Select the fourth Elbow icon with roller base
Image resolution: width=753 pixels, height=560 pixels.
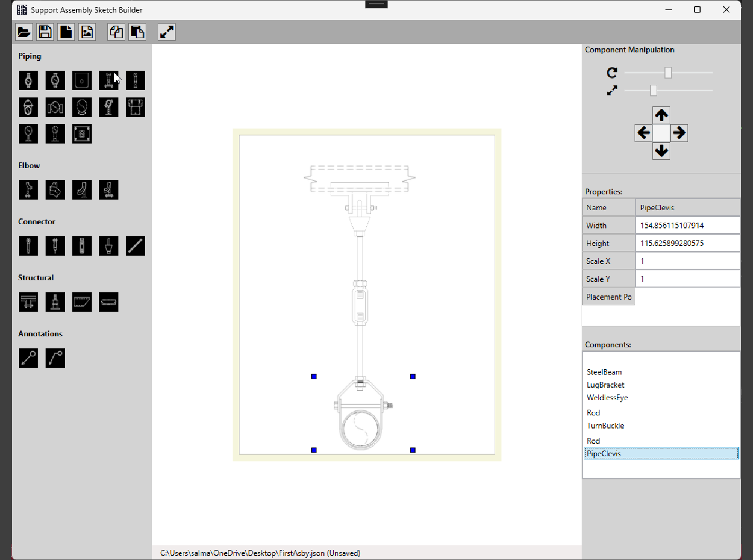(108, 190)
